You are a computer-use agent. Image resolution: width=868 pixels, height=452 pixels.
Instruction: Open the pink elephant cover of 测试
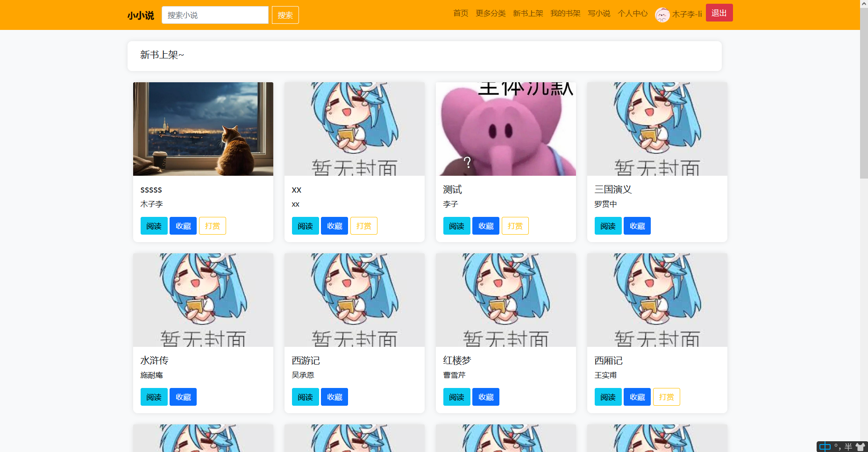(506, 129)
